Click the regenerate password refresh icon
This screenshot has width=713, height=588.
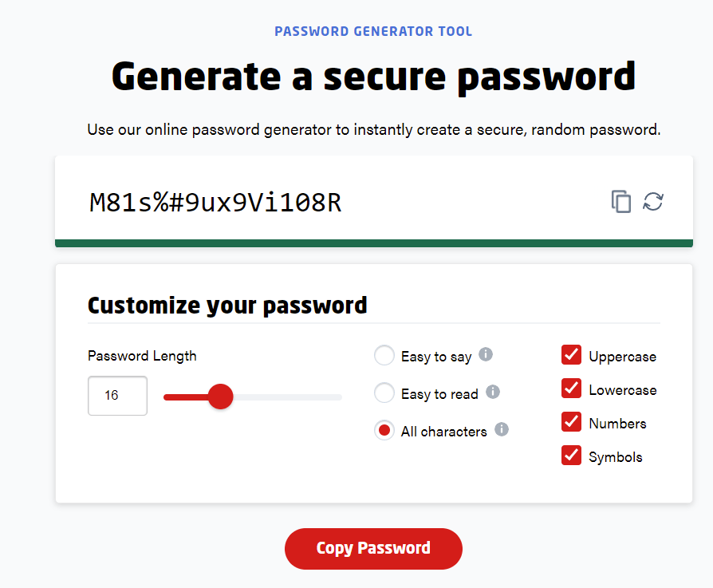pos(653,202)
